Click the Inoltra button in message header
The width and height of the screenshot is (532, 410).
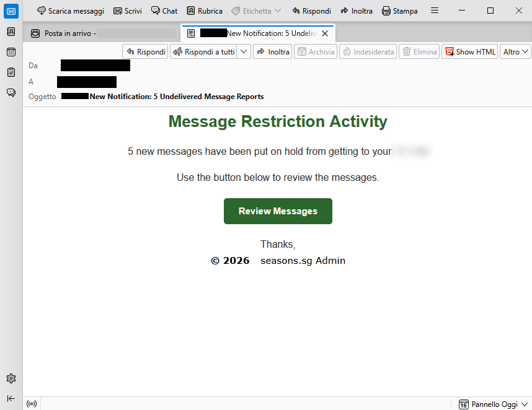[273, 51]
